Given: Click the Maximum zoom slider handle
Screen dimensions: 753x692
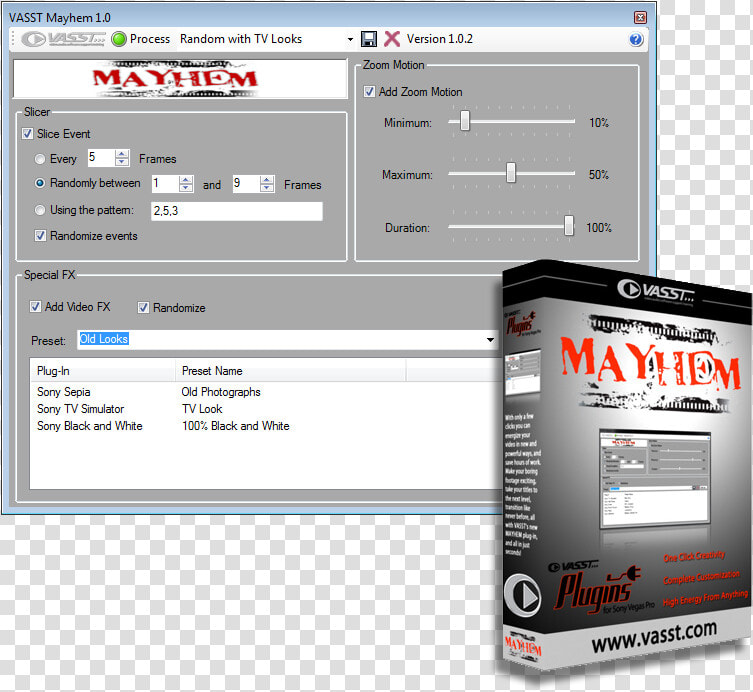Looking at the screenshot, I should coord(511,173).
